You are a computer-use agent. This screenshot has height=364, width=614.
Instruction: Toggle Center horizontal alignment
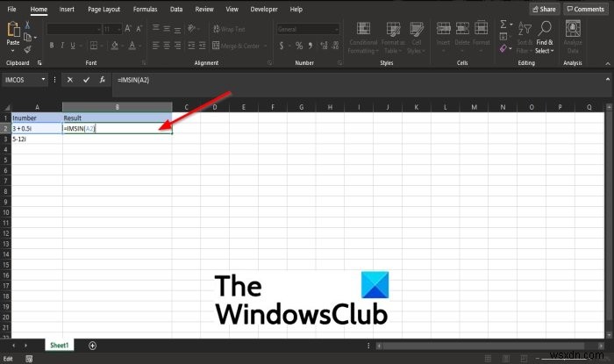coord(167,46)
